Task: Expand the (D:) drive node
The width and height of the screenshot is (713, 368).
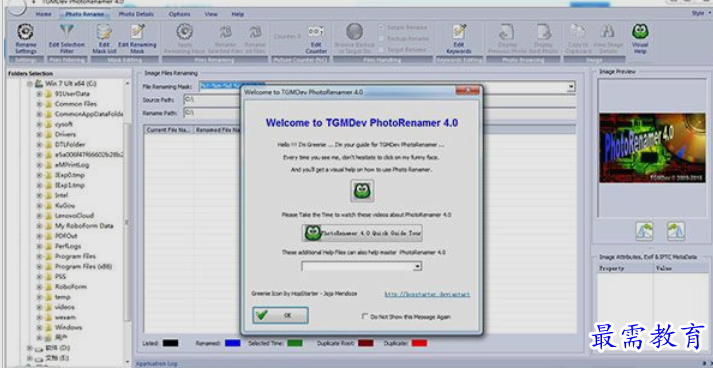Action: pos(30,348)
